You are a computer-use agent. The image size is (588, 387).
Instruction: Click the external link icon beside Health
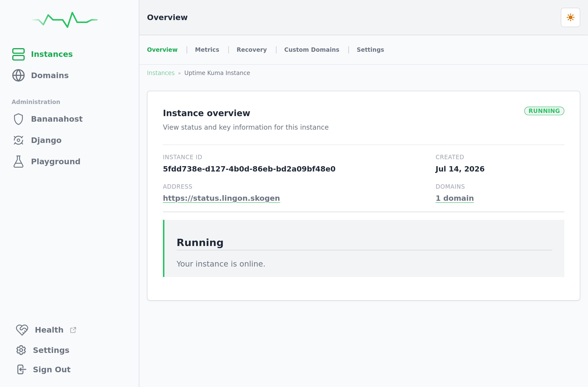pos(73,330)
